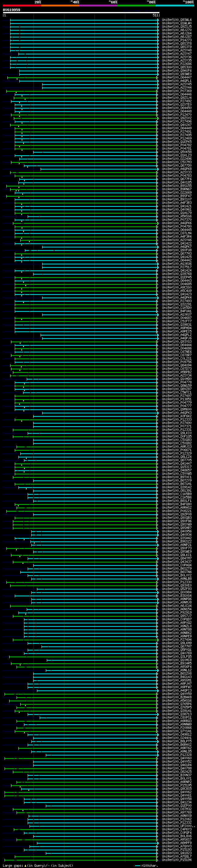The height and width of the screenshot is (868, 197).
Task: Click label UniRef100_P06671
Action: coord(176,450)
